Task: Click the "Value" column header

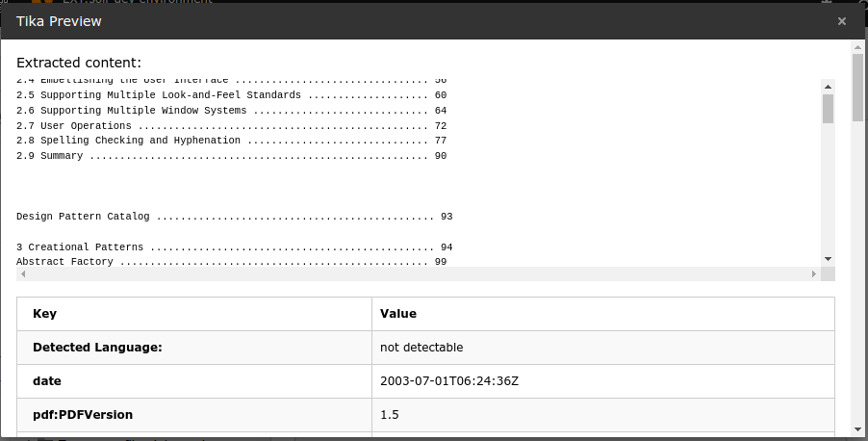Action: 397,313
